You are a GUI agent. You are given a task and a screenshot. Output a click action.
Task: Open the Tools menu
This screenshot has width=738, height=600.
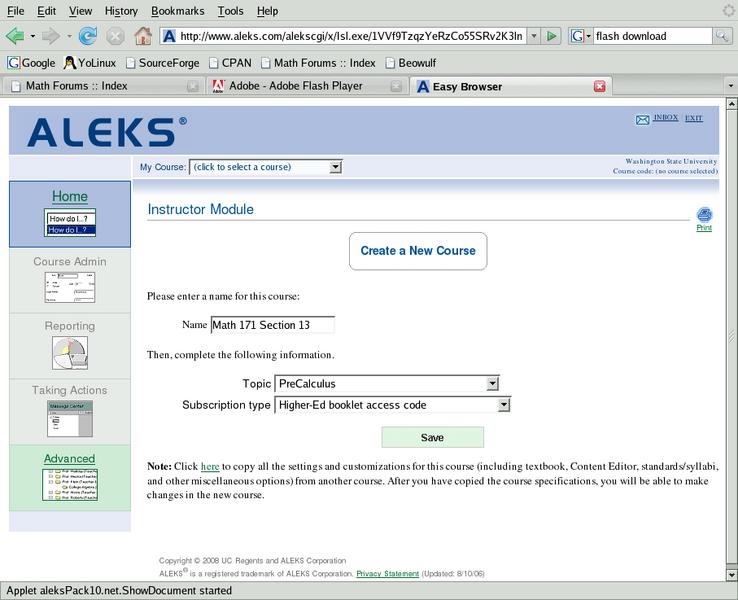pos(230,11)
